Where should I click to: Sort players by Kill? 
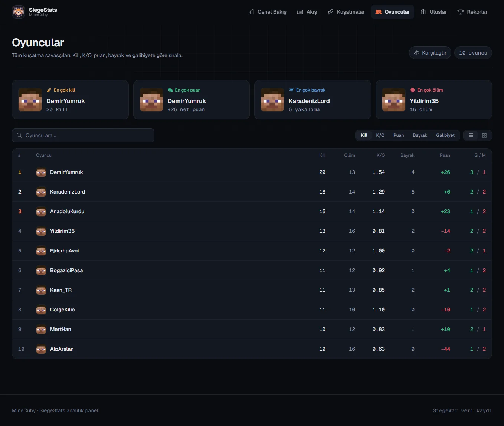click(x=364, y=135)
